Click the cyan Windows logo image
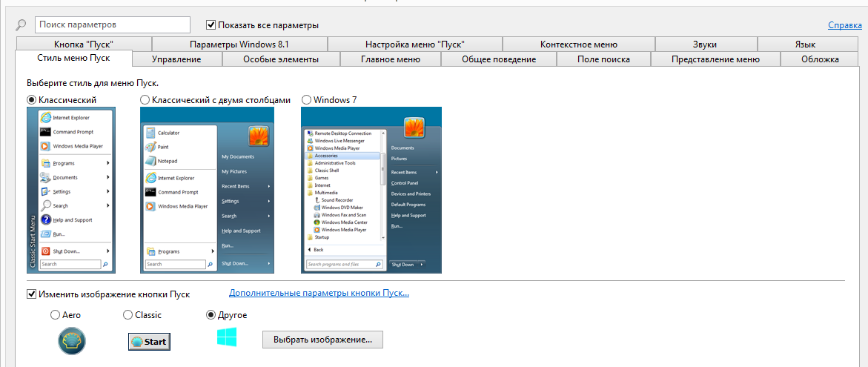Screen dimensions: 868x367 point(227,337)
